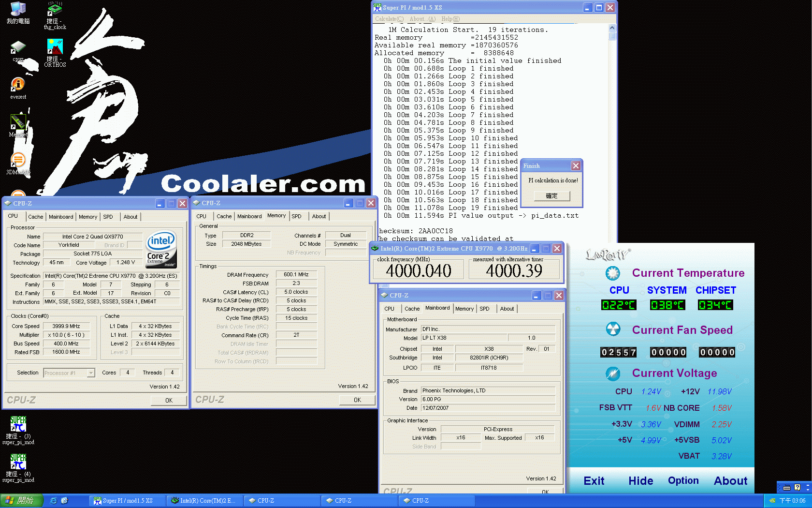This screenshot has width=812, height=508.
Task: Click the DRAM Frequency 600.1 MHz field
Action: click(x=296, y=274)
